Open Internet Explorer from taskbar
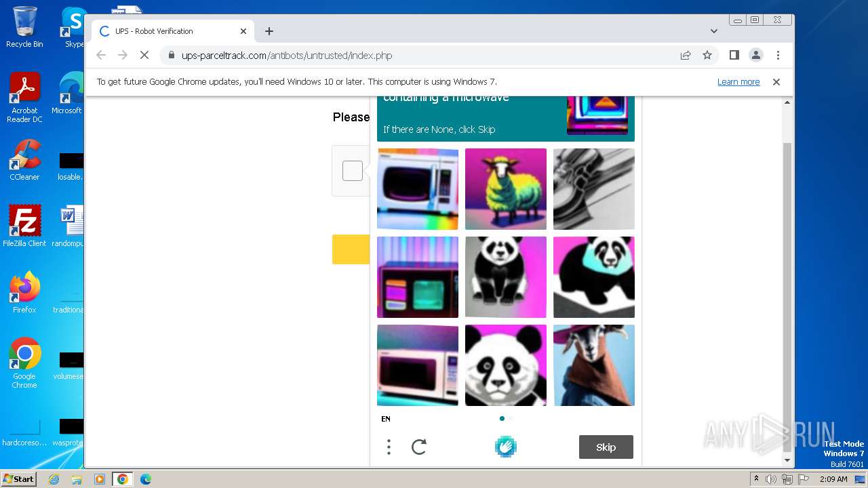 click(x=54, y=479)
